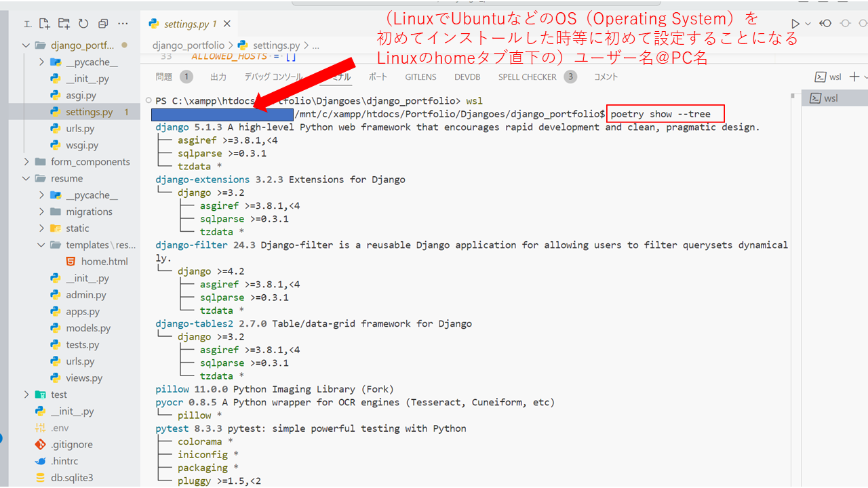Image resolution: width=868 pixels, height=488 pixels.
Task: Collapse the templates\res... folder
Action: [41, 245]
